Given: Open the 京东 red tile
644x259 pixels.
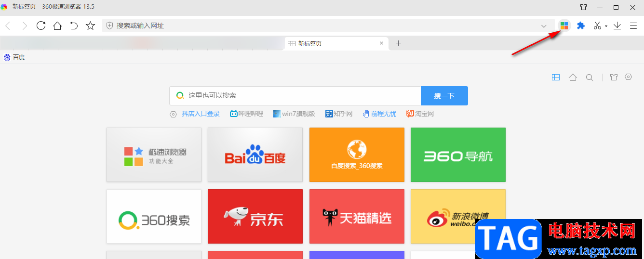Looking at the screenshot, I should [255, 217].
